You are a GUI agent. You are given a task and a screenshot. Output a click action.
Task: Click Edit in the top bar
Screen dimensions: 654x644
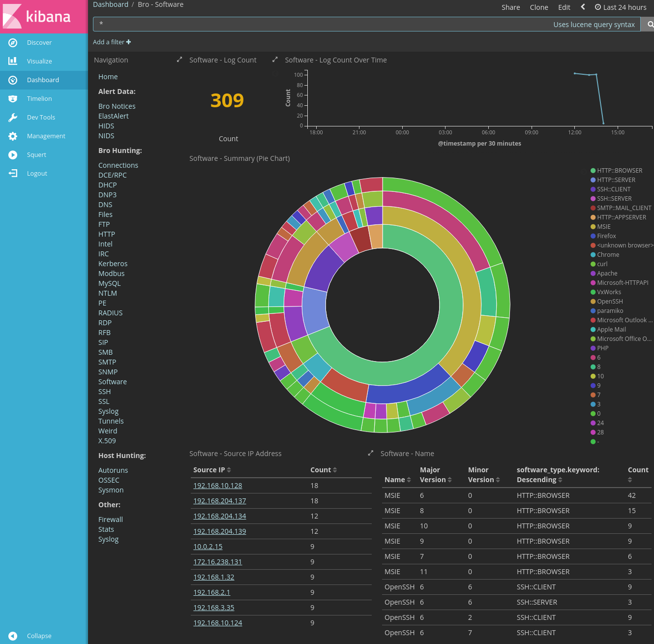coord(564,7)
